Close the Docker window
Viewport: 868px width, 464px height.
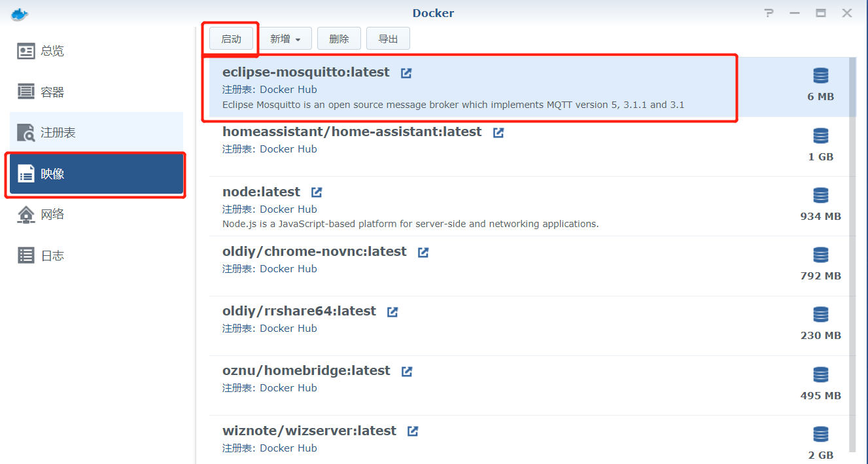847,13
